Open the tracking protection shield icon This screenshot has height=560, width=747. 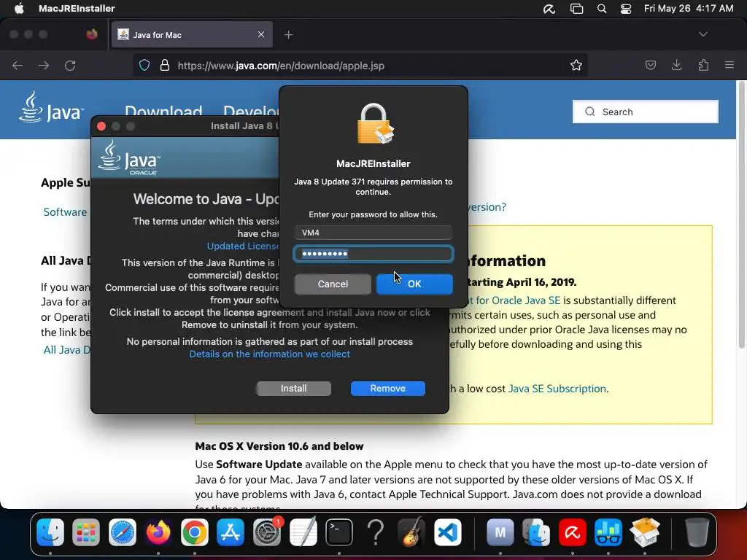coord(144,65)
